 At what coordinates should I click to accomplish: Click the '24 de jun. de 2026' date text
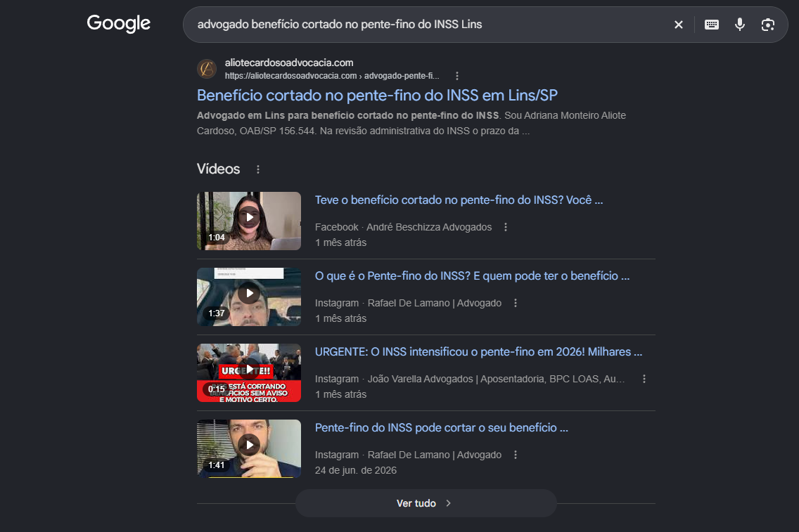tap(356, 470)
